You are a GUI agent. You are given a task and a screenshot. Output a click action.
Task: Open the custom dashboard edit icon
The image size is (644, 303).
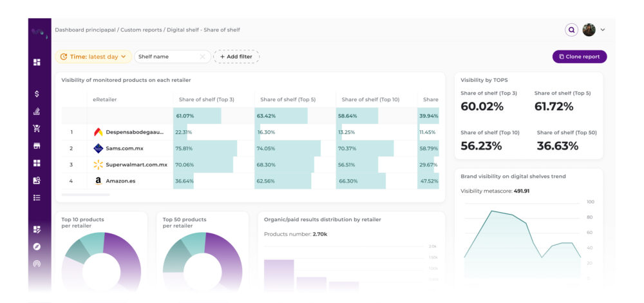37,230
